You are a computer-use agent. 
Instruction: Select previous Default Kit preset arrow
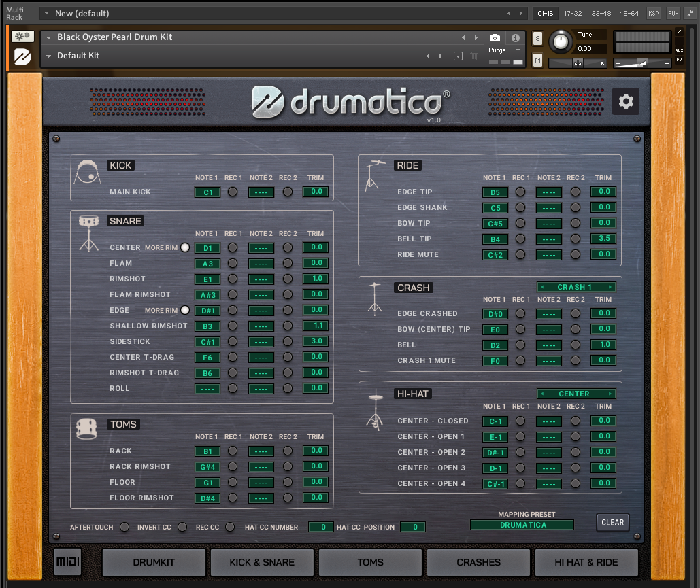[428, 56]
